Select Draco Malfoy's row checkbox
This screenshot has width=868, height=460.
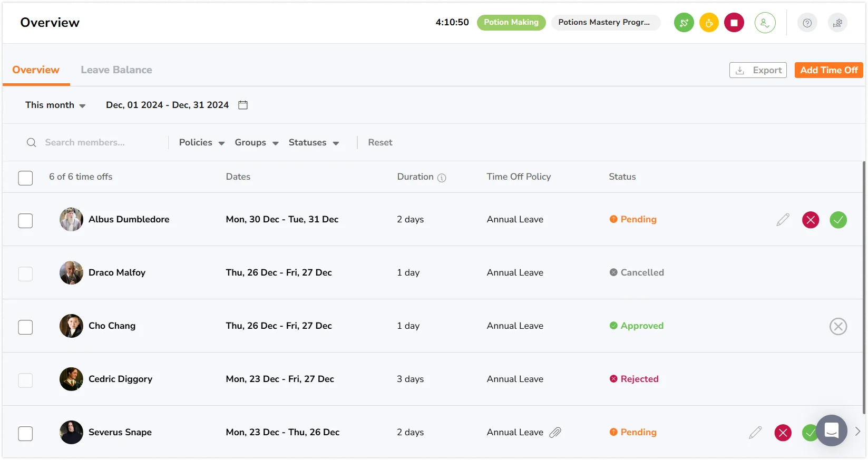25,273
